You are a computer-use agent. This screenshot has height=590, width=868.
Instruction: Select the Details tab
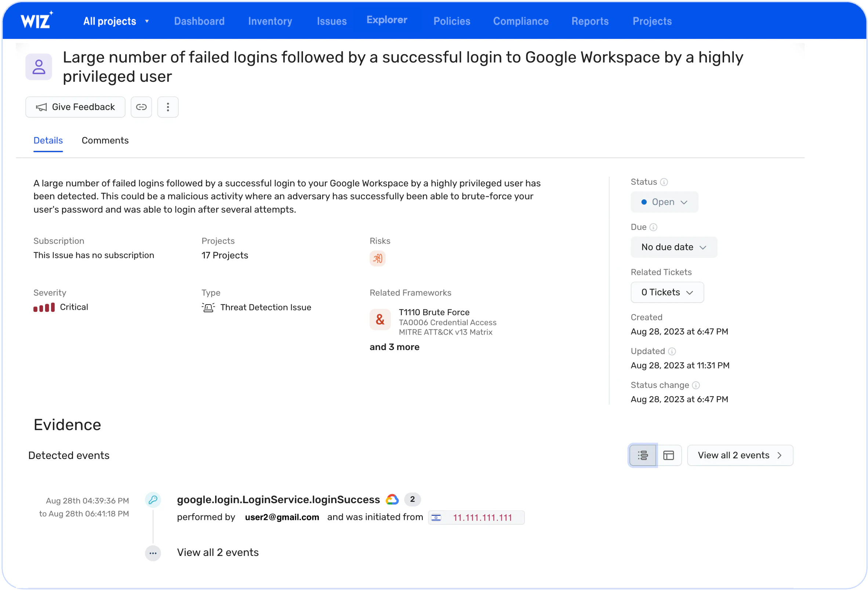(x=48, y=141)
